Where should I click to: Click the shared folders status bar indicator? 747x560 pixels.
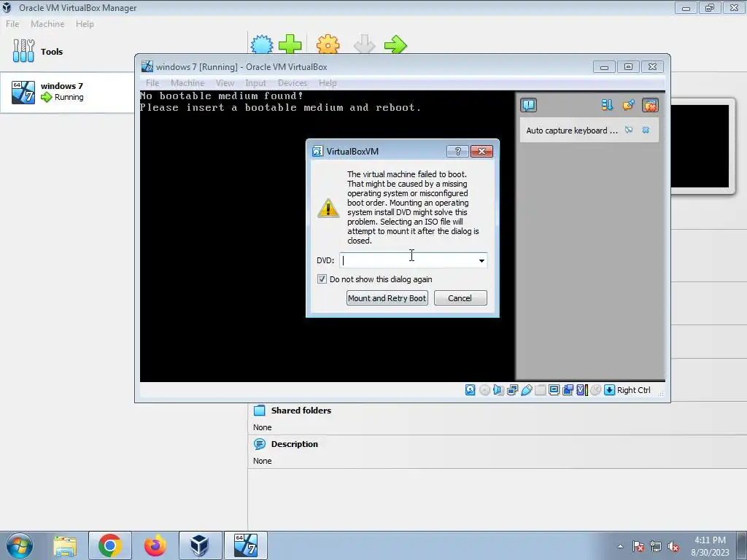(x=541, y=390)
